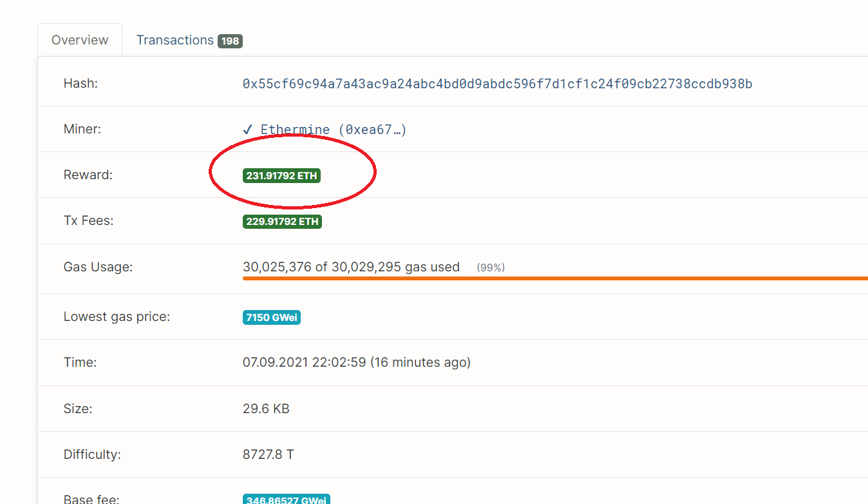Click the 198 transactions count badge
Screen dimensions: 868x504
pos(230,41)
